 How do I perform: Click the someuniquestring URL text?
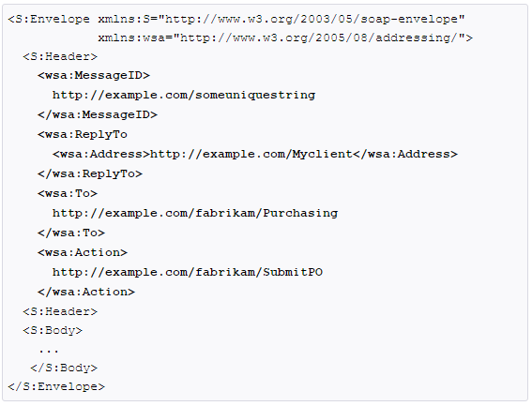coord(184,95)
